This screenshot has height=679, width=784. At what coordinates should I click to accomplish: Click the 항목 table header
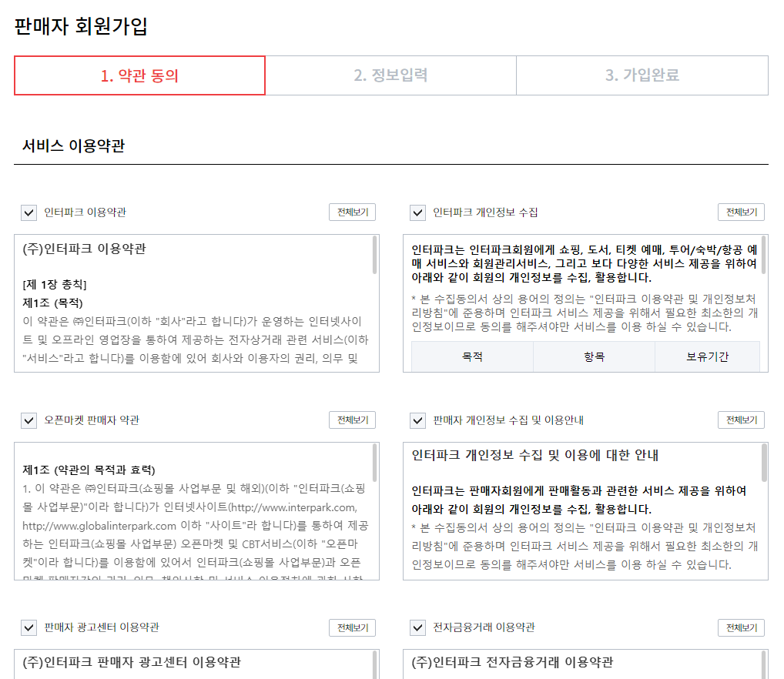tap(594, 356)
